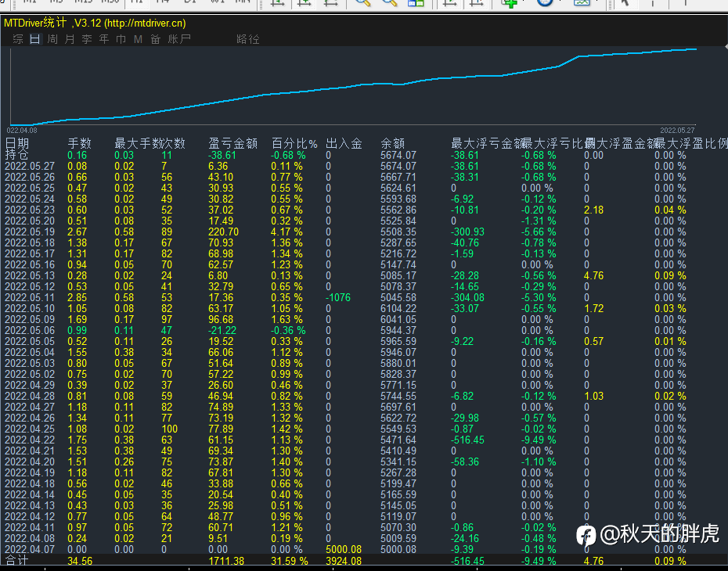The image size is (728, 571).
Task: Open the 路径 path tab
Action: [x=247, y=39]
